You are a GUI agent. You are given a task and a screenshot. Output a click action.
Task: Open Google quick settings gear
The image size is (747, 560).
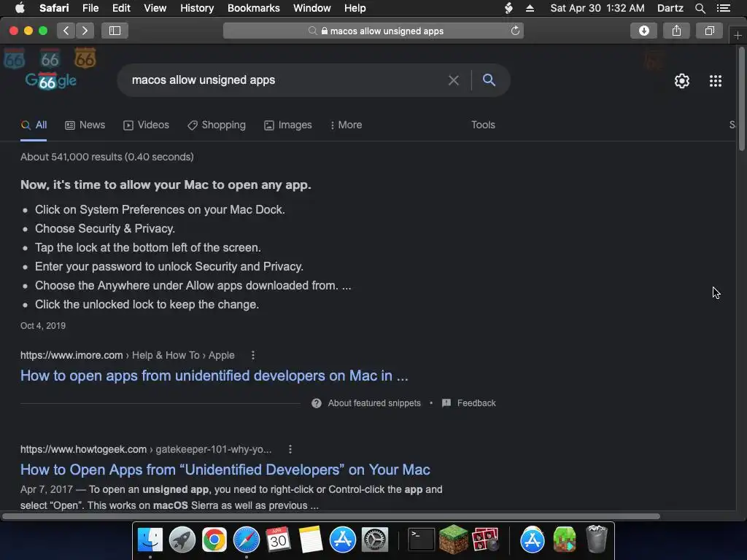(682, 81)
